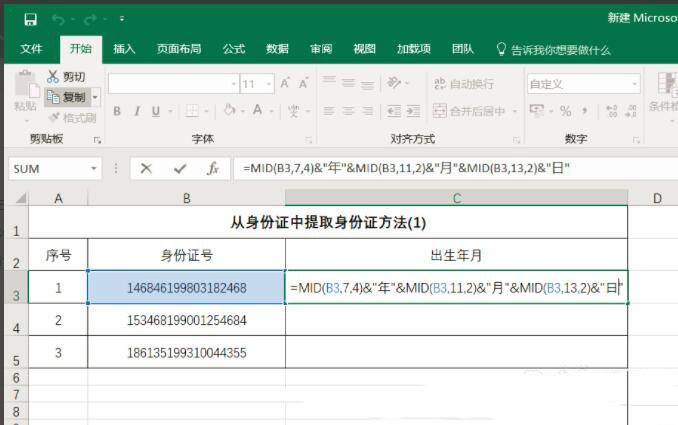Switch to the 公式 ribbon tab
Image resolution: width=678 pixels, height=425 pixels.
click(x=234, y=49)
